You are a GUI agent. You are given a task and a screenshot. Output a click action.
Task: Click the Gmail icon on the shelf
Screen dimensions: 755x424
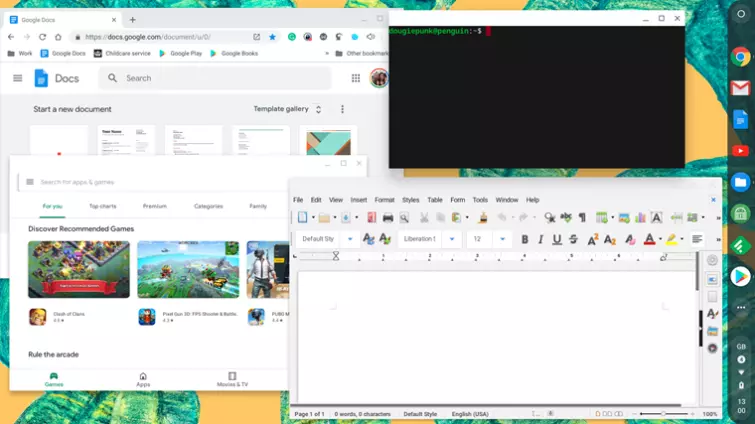pos(741,89)
